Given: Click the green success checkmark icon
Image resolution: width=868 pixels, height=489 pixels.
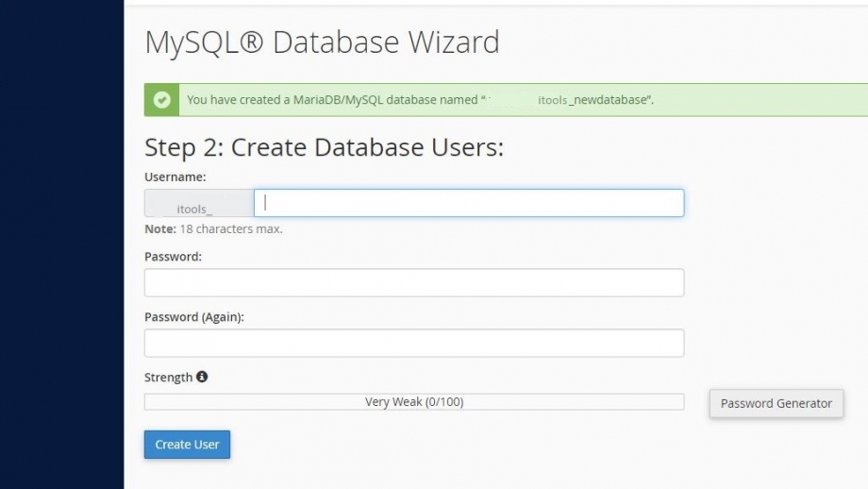Looking at the screenshot, I should (161, 100).
